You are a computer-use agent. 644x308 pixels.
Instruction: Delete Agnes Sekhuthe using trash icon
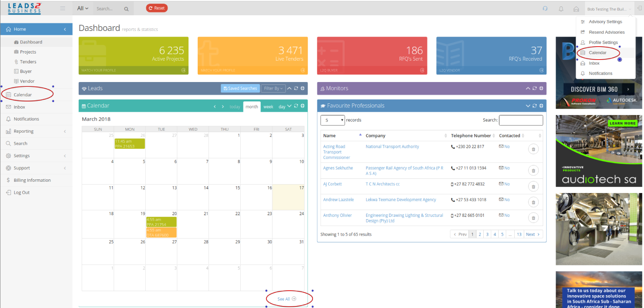click(x=533, y=171)
